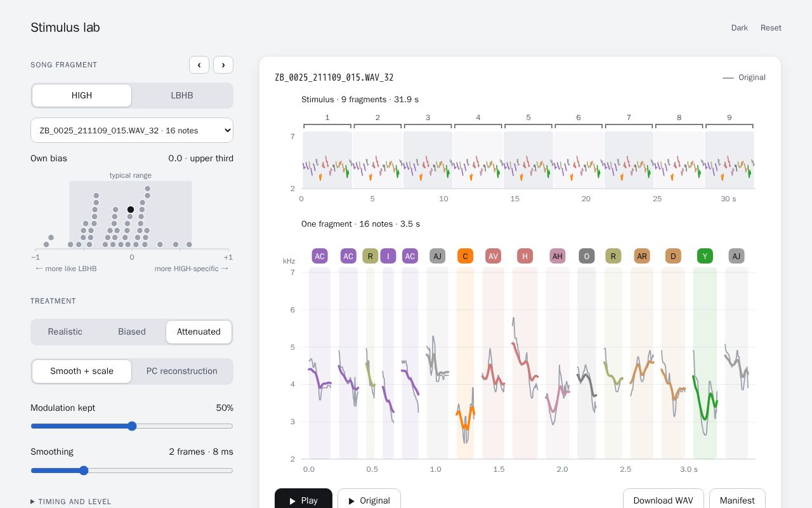Choose Smooth + scale method
812x508 pixels.
click(x=82, y=371)
